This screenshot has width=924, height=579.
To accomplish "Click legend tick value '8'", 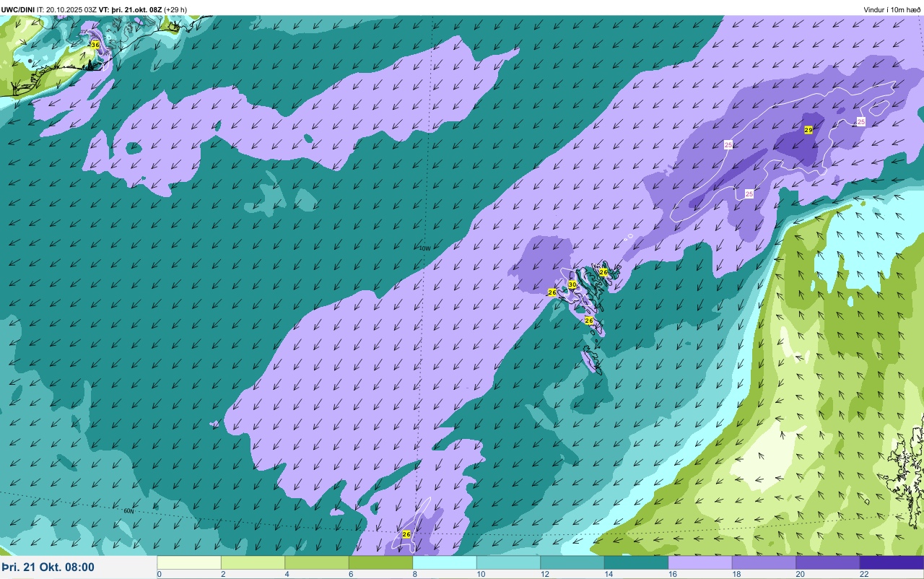I will point(414,574).
